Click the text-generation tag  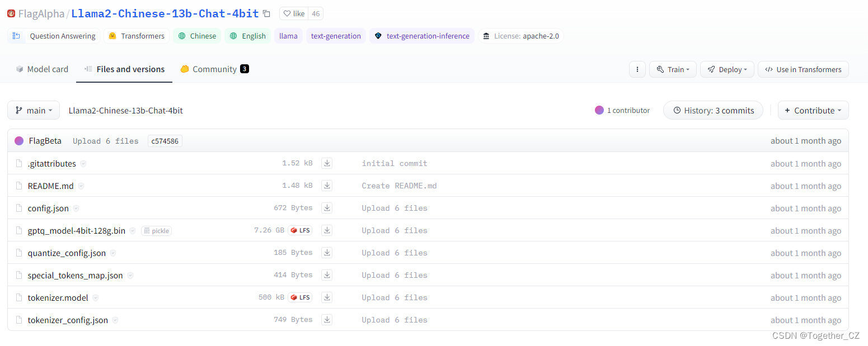tap(336, 36)
